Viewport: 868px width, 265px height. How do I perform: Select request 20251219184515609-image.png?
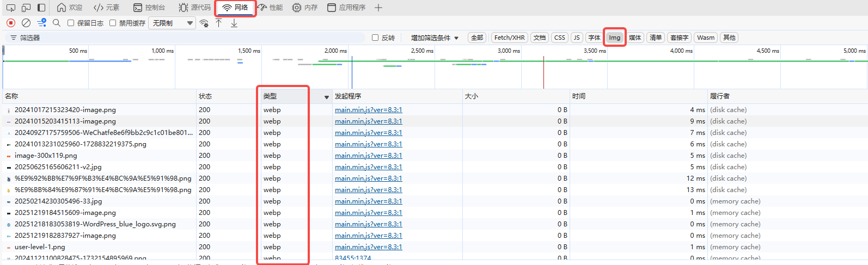click(x=65, y=213)
